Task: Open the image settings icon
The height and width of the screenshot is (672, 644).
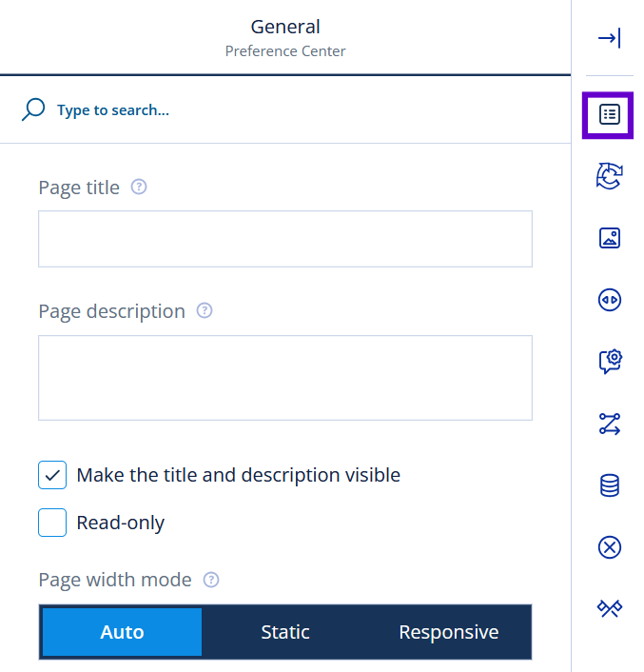Action: [609, 238]
